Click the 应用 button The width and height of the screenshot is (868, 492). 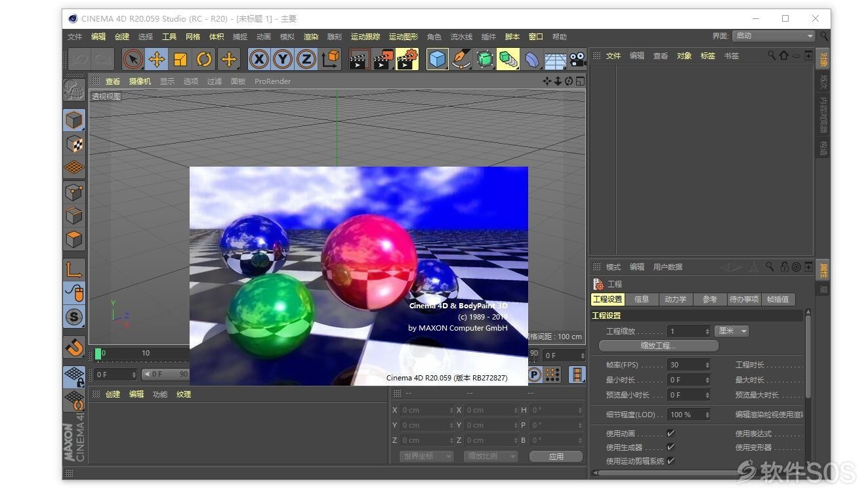(x=556, y=457)
